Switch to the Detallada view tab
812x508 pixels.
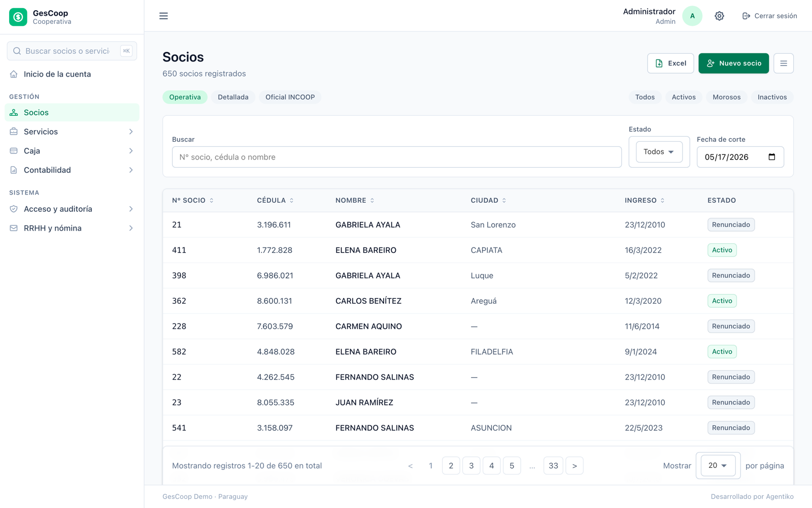click(x=233, y=97)
